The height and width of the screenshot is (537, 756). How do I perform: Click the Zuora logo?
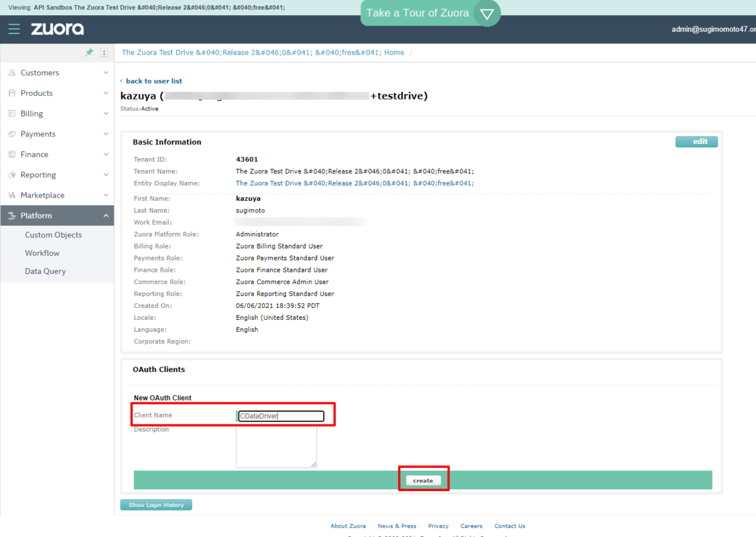pyautogui.click(x=57, y=29)
